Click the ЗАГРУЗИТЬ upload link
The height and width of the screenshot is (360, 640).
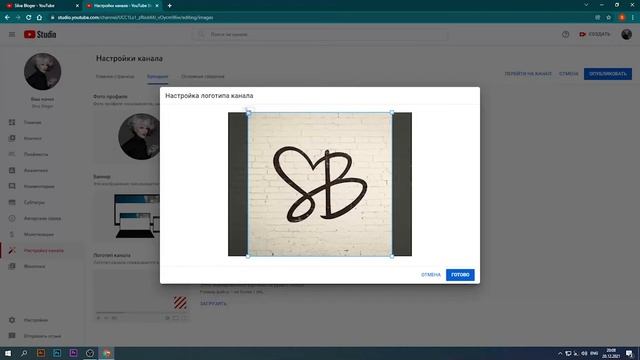[x=213, y=304]
